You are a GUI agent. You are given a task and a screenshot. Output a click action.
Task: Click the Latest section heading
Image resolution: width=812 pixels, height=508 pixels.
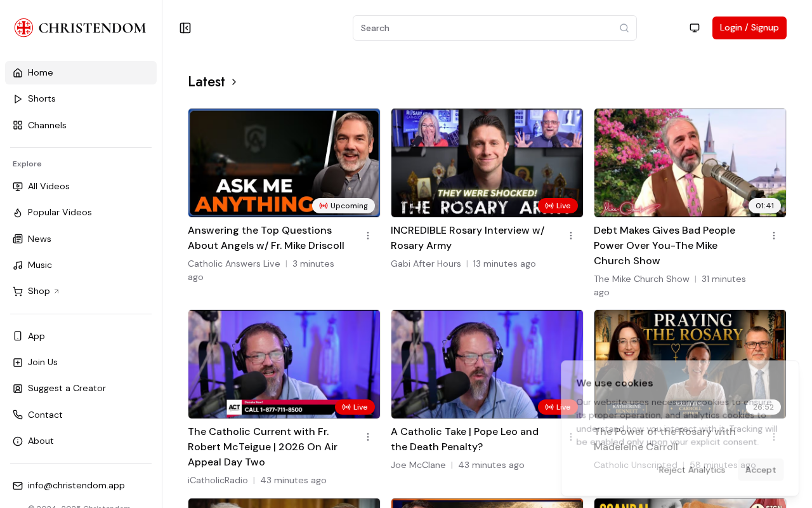(x=206, y=82)
